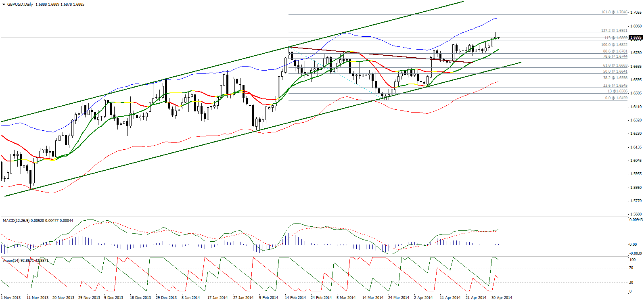The height and width of the screenshot is (301, 644).
Task: Click Fibonacci label '38.2 @ 1.6598'
Action: (x=615, y=78)
